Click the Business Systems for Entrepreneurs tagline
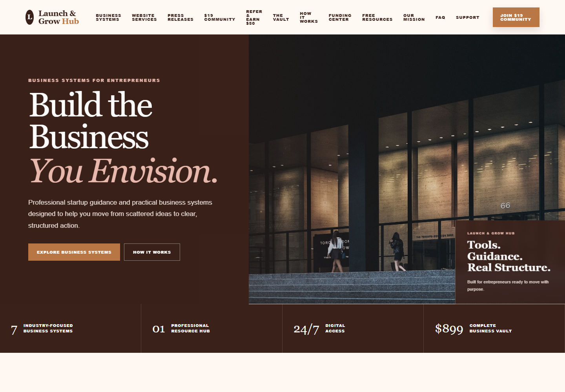This screenshot has height=392, width=565. 94,80
